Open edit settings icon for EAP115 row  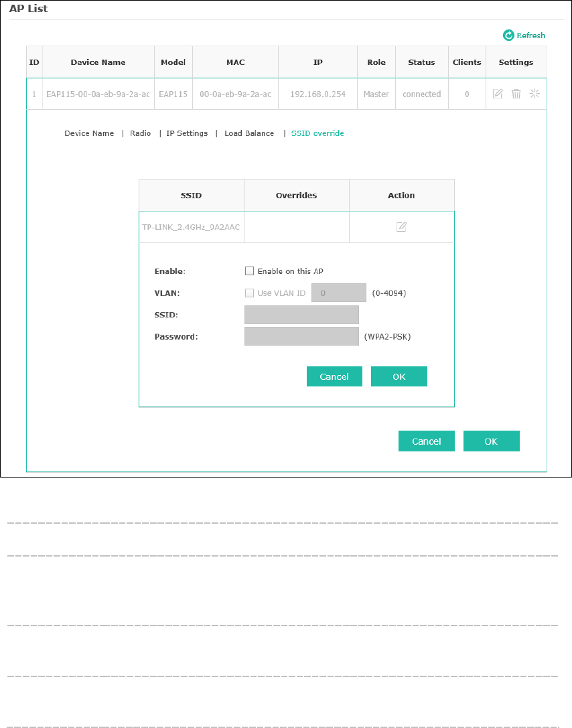497,94
